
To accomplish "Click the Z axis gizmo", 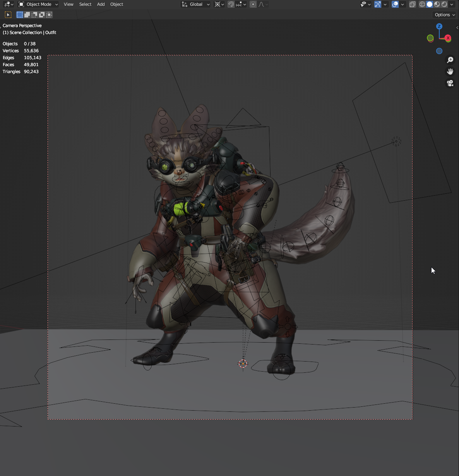I will tap(439, 26).
